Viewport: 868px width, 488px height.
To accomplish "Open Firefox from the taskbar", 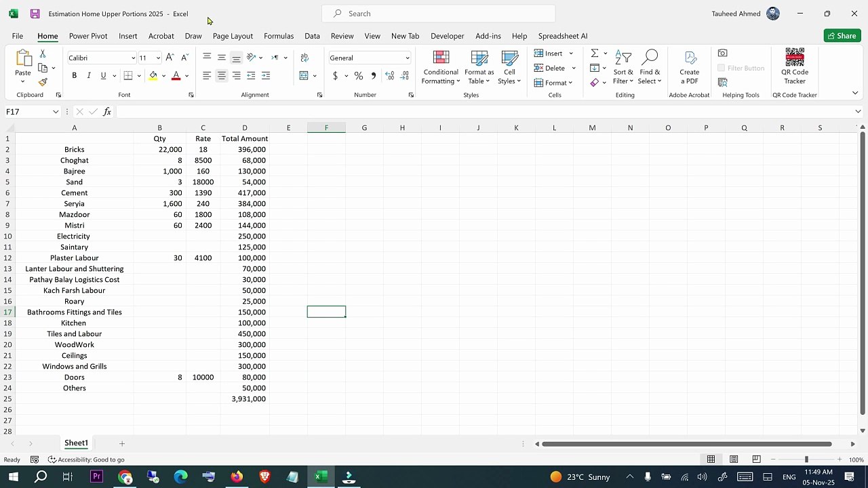I will point(237,476).
